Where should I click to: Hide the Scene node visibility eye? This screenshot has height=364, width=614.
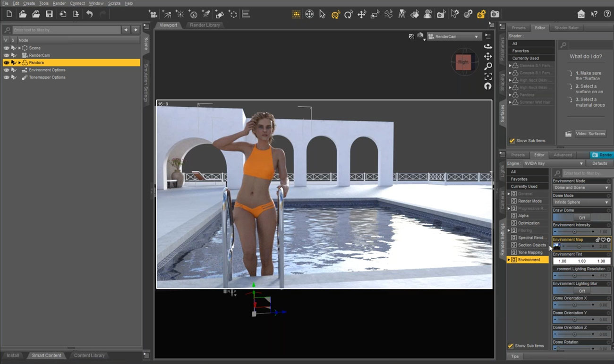(6, 48)
